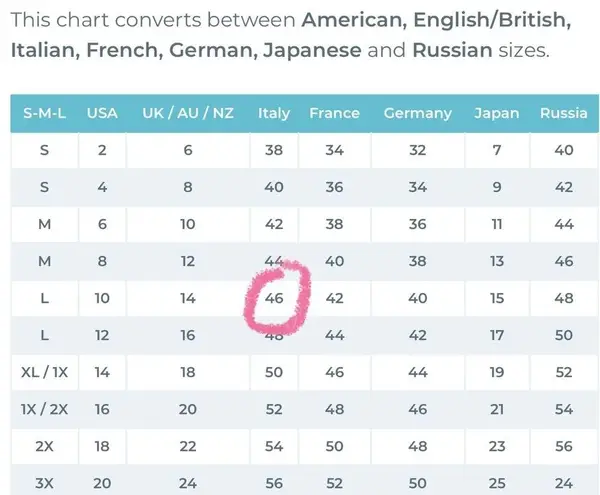Click the bold word Russian in the description
This screenshot has width=600, height=495.
pos(454,50)
